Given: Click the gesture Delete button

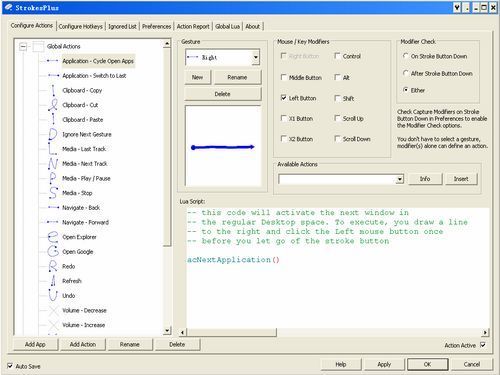Looking at the screenshot, I should pos(222,94).
